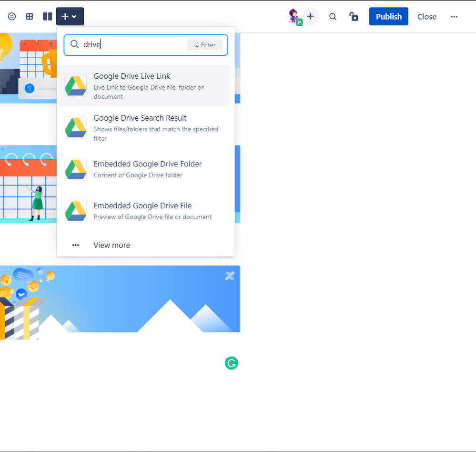Click 'Shows files/folders that match' description text
This screenshot has width=476, height=452.
pos(156,134)
